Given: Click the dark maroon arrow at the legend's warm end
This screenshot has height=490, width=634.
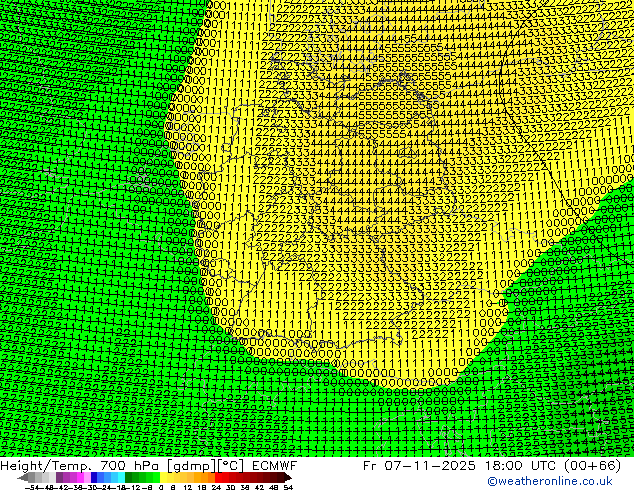Looking at the screenshot, I should click(288, 477).
